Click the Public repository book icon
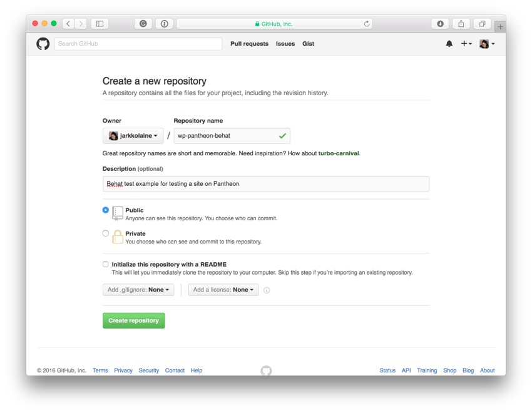The height and width of the screenshot is (413, 532). pos(118,213)
